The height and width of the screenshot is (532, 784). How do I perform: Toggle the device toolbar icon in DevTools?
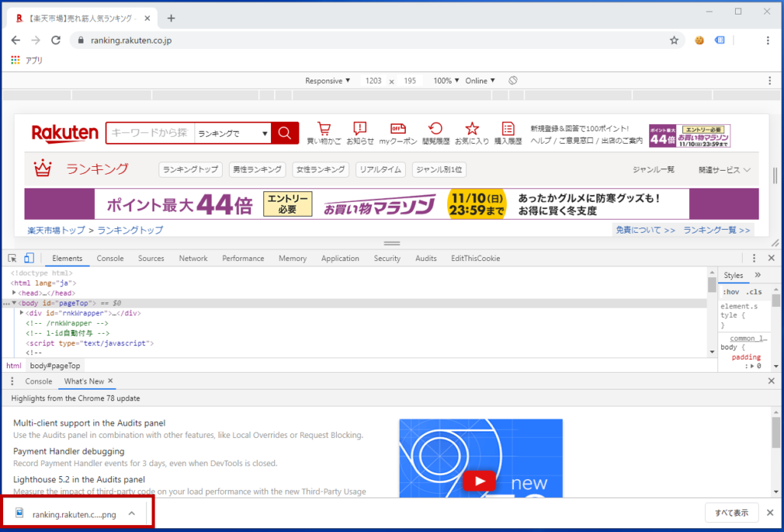coord(29,258)
